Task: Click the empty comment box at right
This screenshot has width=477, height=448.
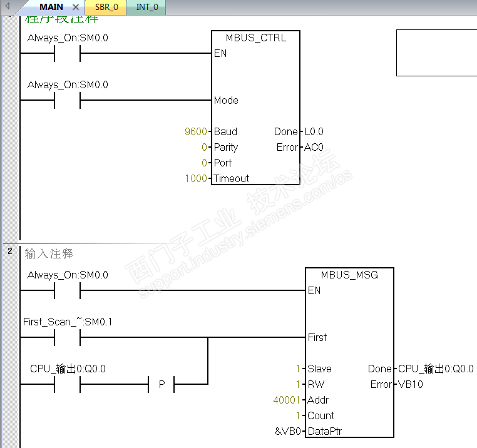Action: [x=437, y=53]
